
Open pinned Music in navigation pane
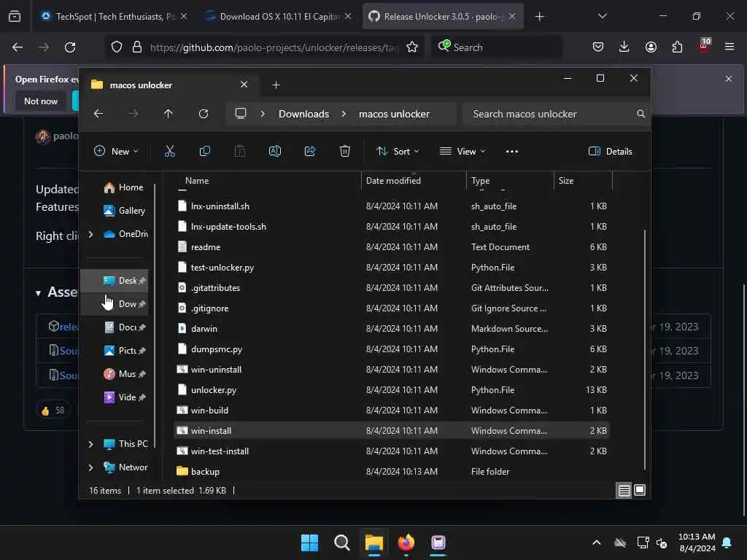[124, 374]
